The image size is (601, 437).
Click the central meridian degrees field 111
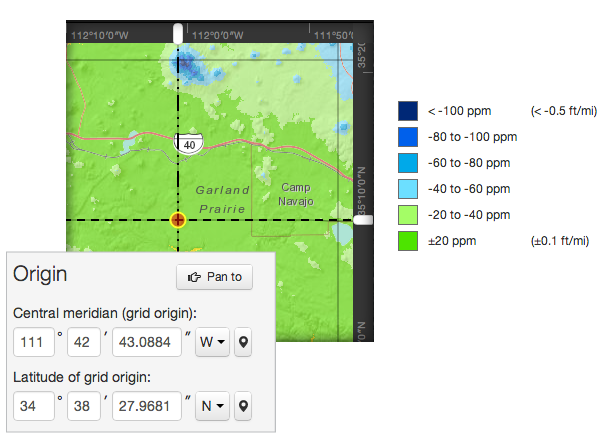pyautogui.click(x=34, y=342)
